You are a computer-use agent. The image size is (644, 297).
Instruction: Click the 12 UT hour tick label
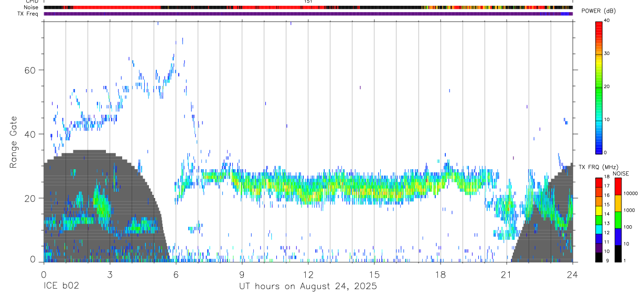[x=308, y=274]
